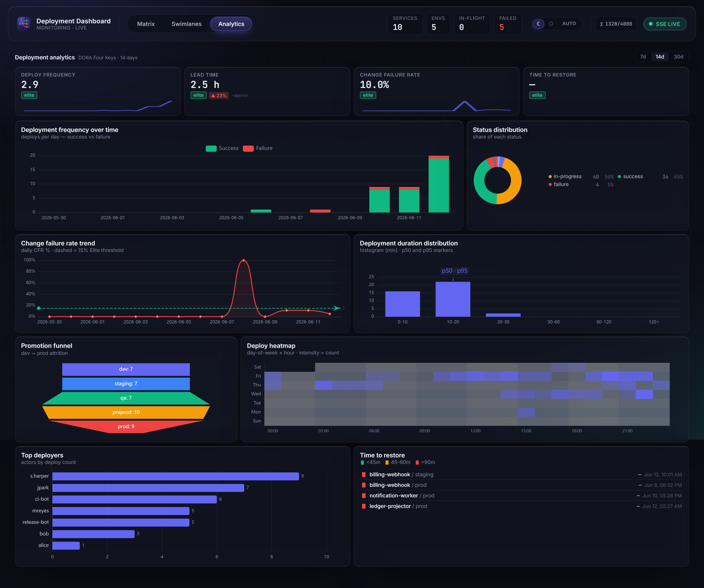Click the 23% increase badge on Lead Time
The image size is (704, 588).
point(219,95)
